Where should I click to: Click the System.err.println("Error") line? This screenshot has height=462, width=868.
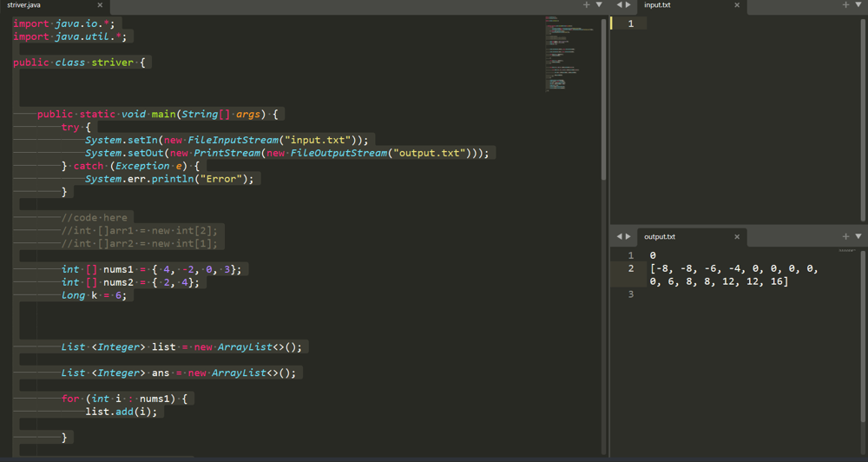pyautogui.click(x=169, y=179)
